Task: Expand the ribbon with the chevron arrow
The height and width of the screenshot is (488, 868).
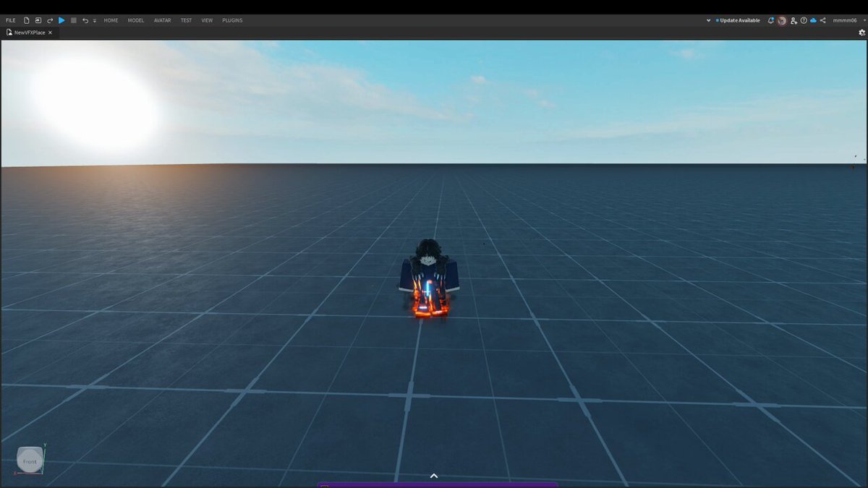Action: point(708,20)
